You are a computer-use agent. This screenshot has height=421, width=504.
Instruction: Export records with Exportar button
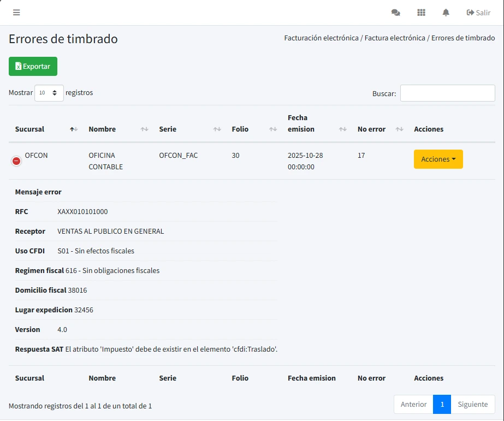pos(33,67)
